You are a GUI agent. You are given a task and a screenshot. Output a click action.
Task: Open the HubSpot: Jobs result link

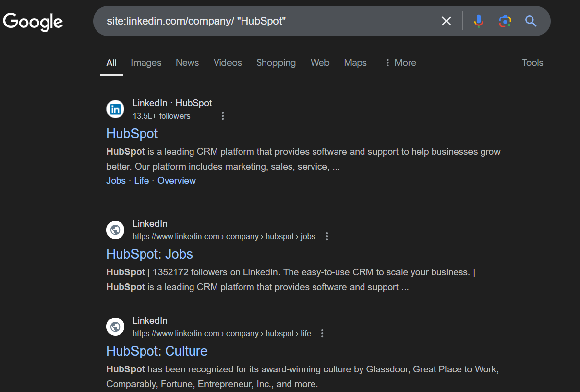coord(149,254)
